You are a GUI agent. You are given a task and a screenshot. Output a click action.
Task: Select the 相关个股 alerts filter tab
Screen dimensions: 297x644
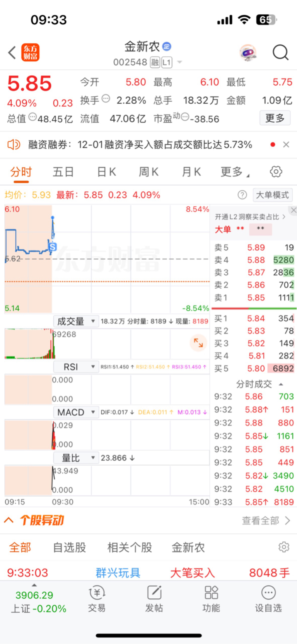[x=130, y=548]
